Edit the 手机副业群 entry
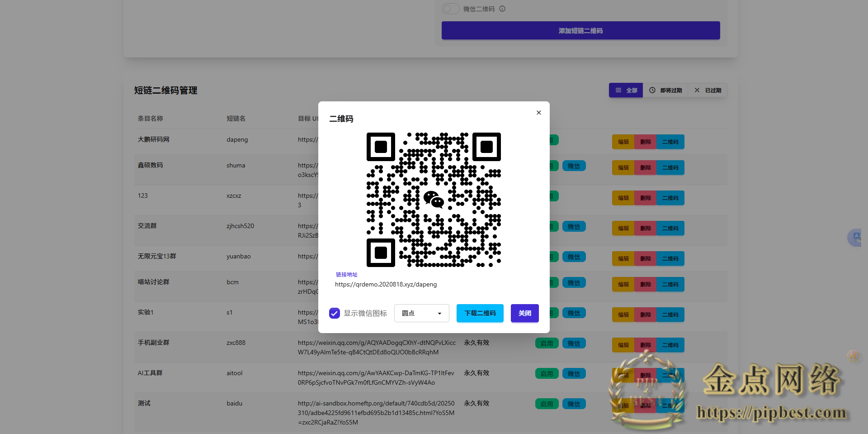The height and width of the screenshot is (434, 868). click(623, 345)
